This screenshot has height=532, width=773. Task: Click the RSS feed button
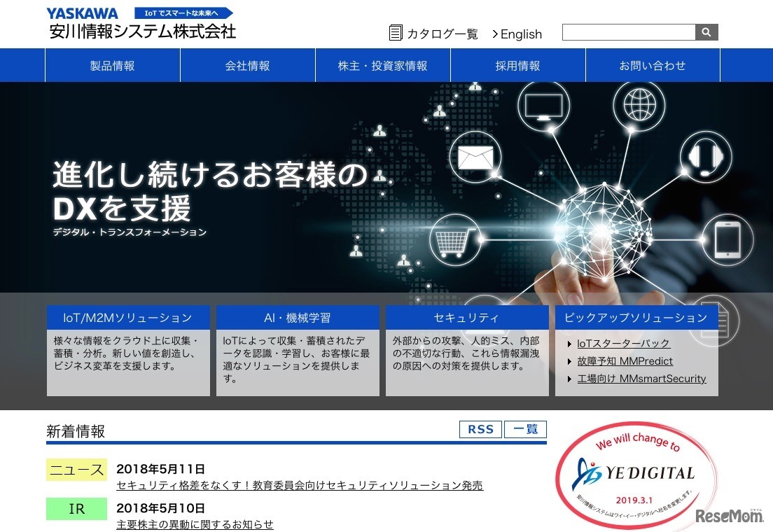coord(480,429)
